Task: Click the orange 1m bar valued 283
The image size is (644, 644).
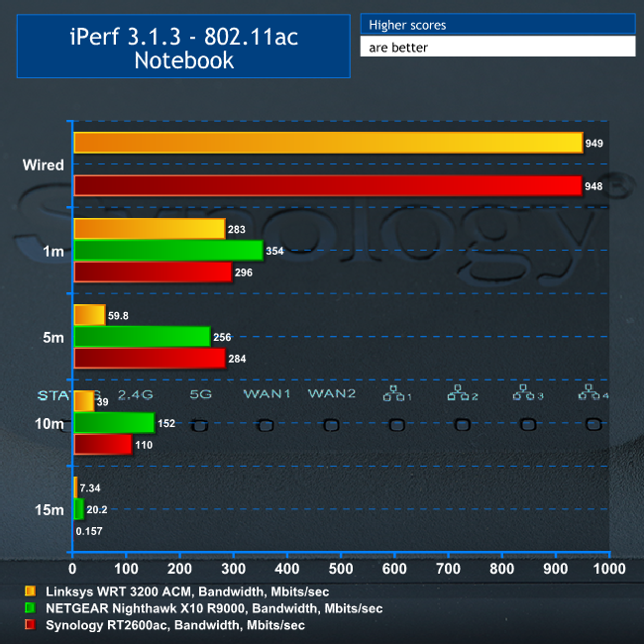Action: [x=150, y=229]
